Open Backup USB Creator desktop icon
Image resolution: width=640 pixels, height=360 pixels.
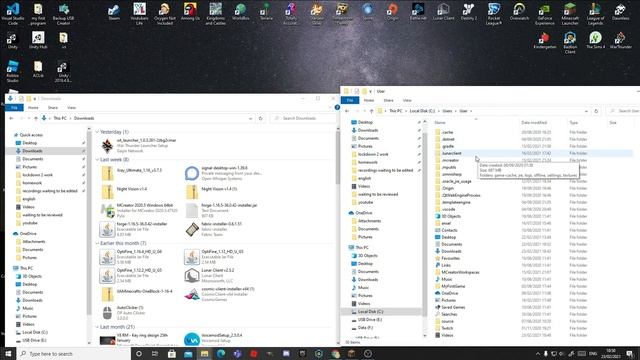(63, 13)
